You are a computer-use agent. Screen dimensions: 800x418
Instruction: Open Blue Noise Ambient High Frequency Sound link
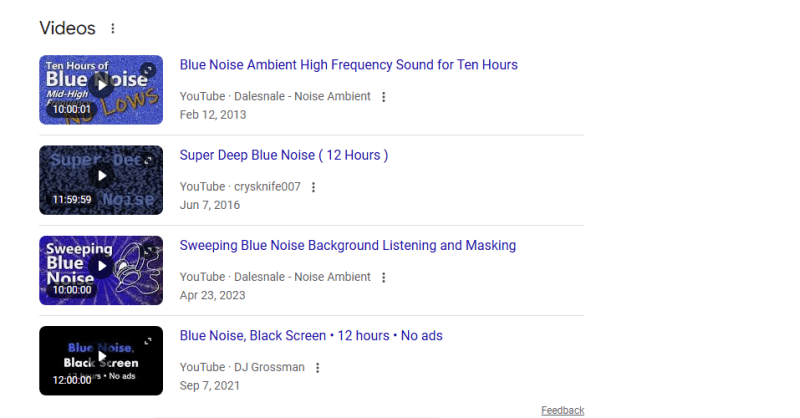pyautogui.click(x=348, y=65)
